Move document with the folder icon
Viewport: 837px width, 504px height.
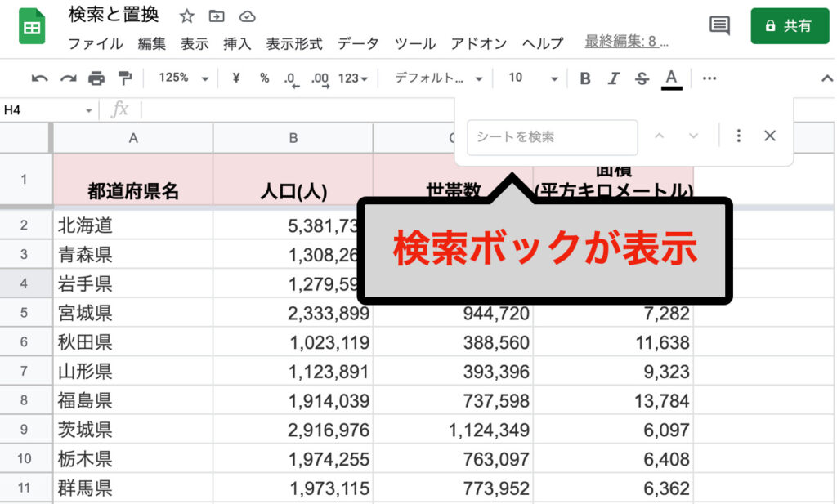click(x=216, y=16)
